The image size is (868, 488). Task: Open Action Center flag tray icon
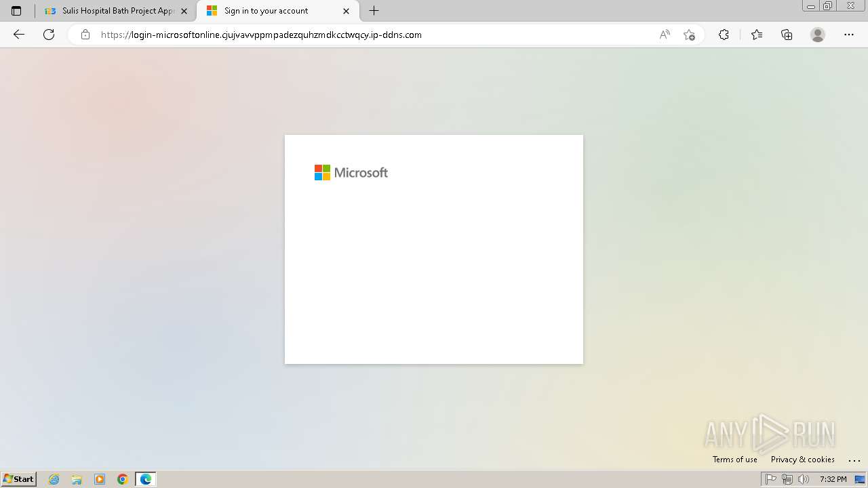click(771, 479)
